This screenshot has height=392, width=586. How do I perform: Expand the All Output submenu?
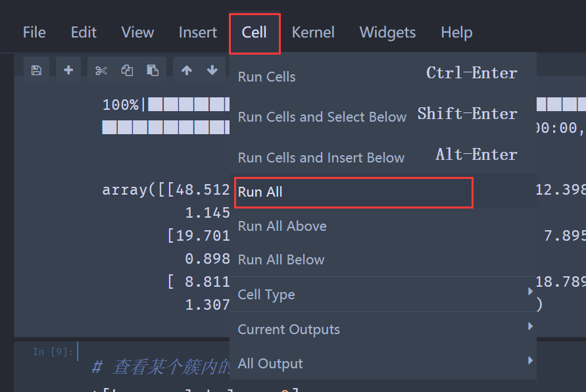point(383,363)
